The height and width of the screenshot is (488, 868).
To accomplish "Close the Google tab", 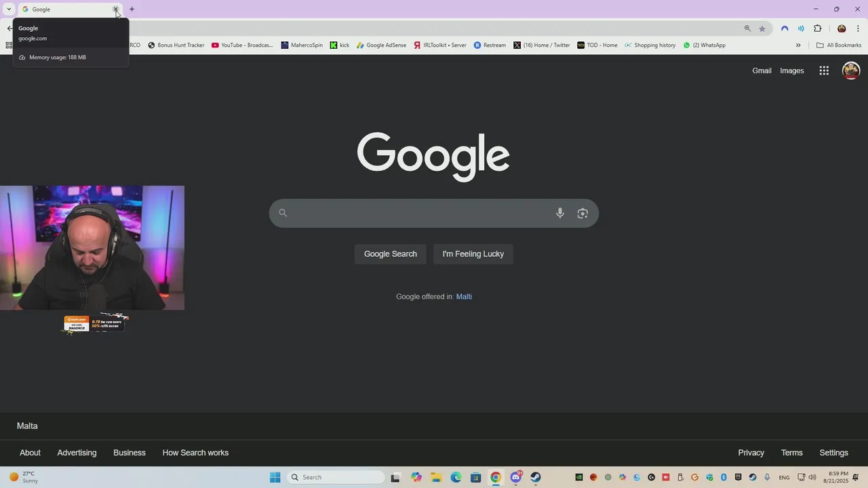I will click(115, 9).
